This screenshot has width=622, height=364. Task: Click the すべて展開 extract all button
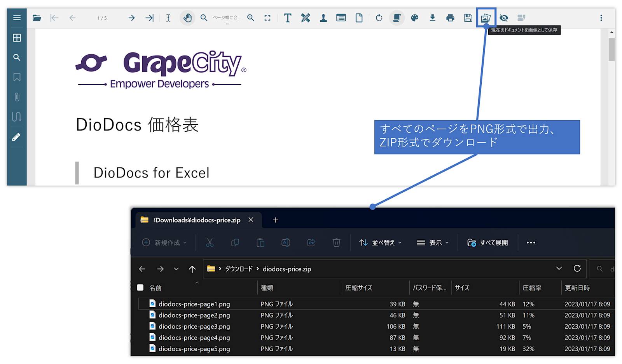point(488,243)
